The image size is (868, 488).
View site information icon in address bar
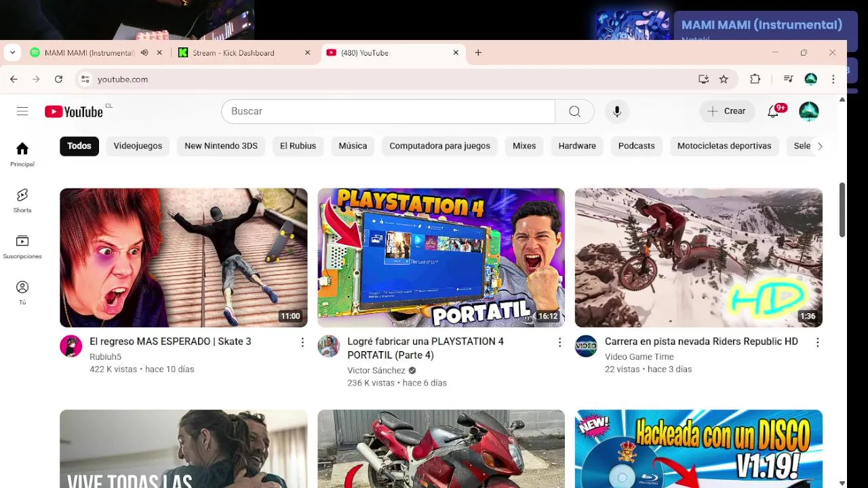(85, 79)
